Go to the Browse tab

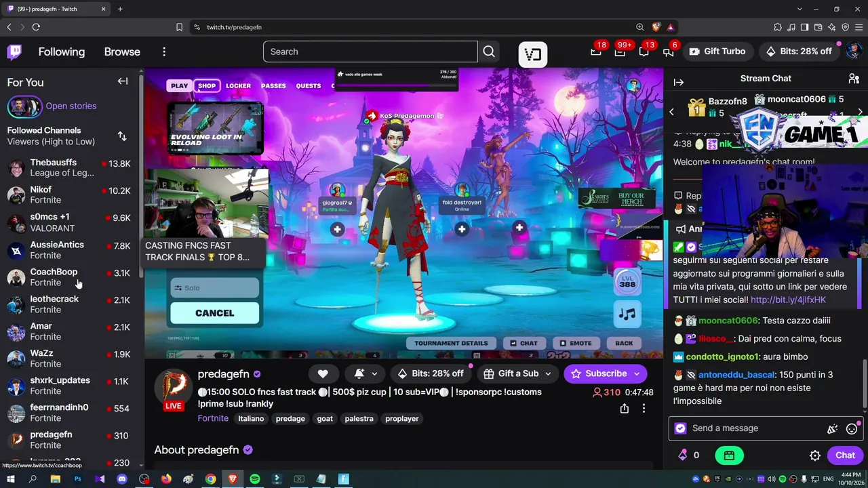coord(122,52)
